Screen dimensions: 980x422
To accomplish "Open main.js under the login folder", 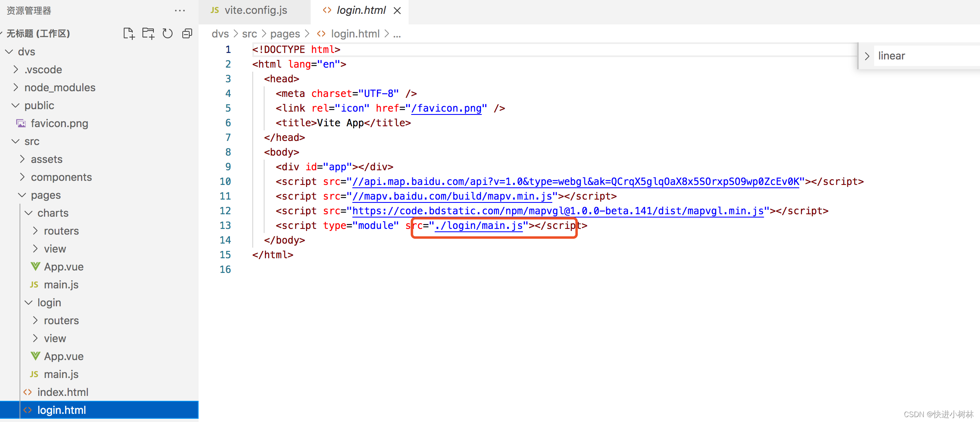I will point(61,374).
